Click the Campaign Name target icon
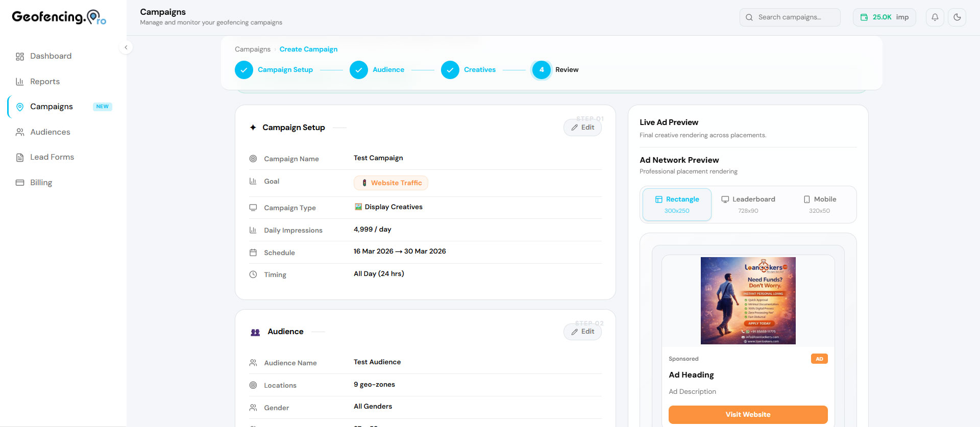Viewport: 980px width, 427px height. pos(253,159)
